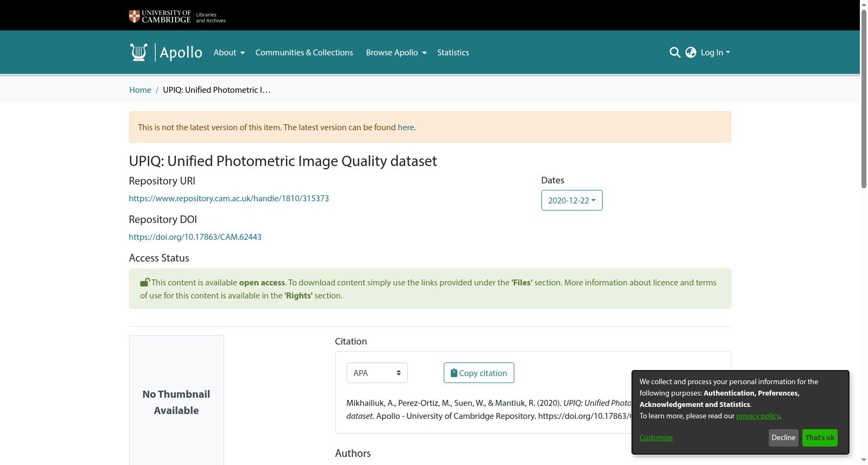This screenshot has height=465, width=868.
Task: Click the dataset title heading
Action: coord(283,161)
